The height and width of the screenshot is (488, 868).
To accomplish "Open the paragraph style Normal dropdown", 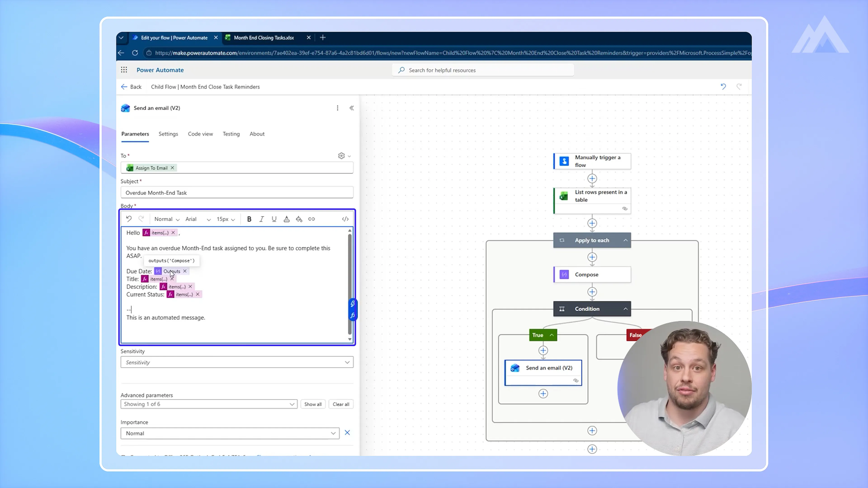I will point(167,219).
